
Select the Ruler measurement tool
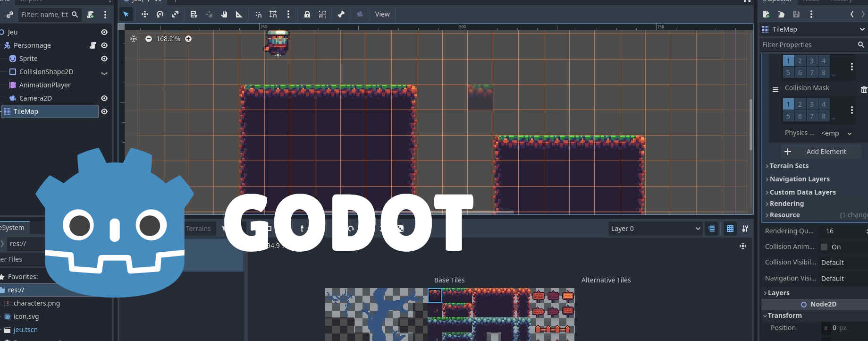[x=239, y=14]
